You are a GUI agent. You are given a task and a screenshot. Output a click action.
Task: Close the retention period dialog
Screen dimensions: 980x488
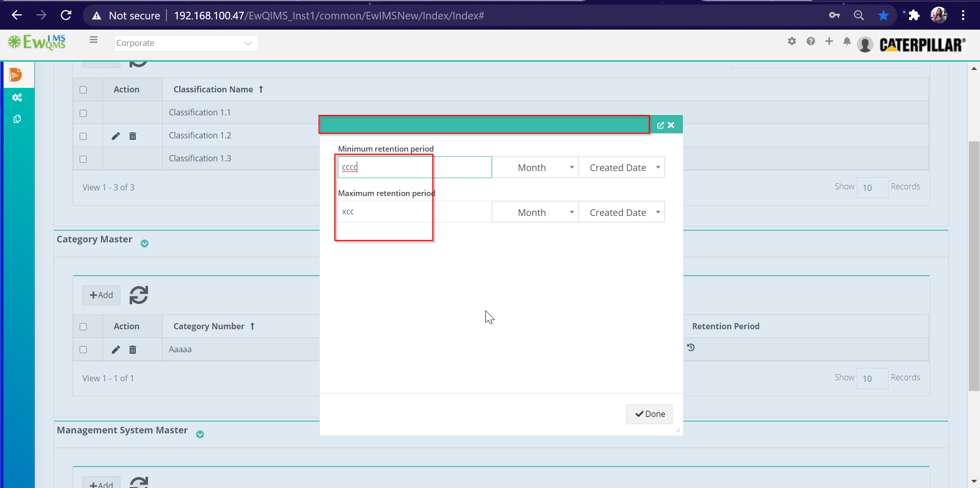click(x=671, y=125)
